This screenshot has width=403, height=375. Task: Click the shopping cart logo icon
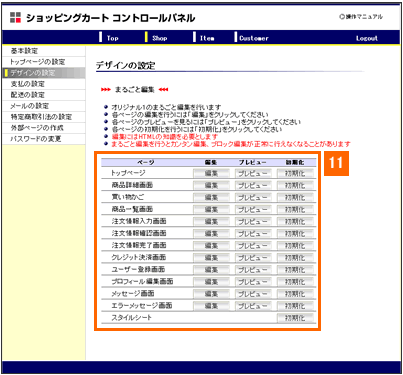15,17
